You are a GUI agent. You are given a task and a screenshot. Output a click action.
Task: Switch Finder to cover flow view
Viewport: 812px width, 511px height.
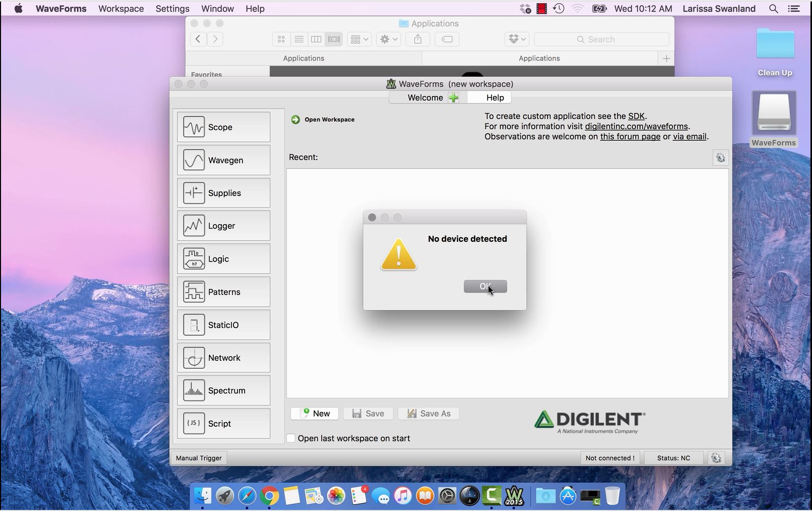pyautogui.click(x=334, y=39)
